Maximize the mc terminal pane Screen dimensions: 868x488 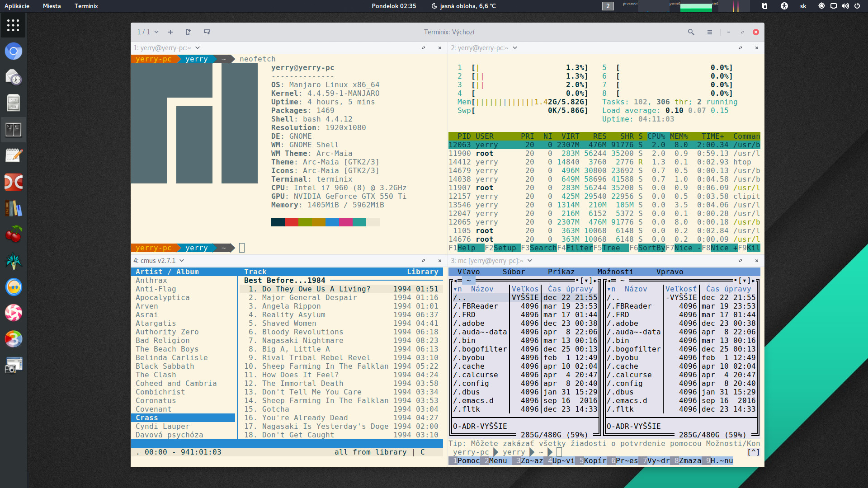[741, 261]
